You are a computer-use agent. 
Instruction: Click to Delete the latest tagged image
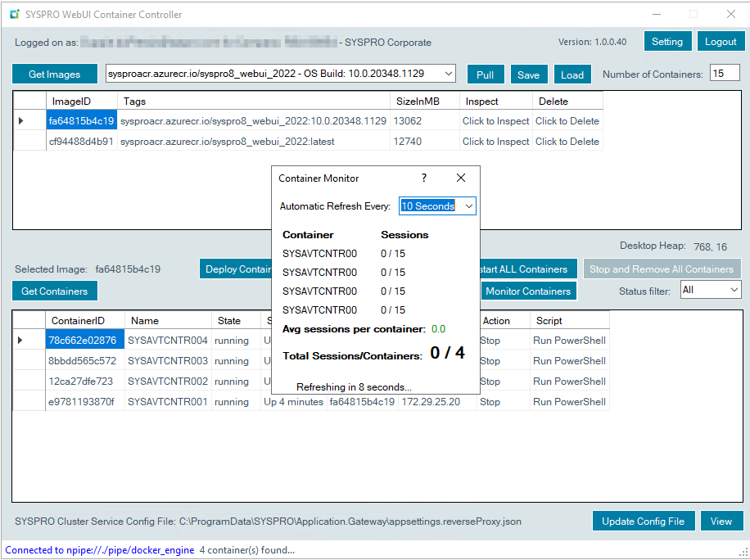tap(567, 142)
